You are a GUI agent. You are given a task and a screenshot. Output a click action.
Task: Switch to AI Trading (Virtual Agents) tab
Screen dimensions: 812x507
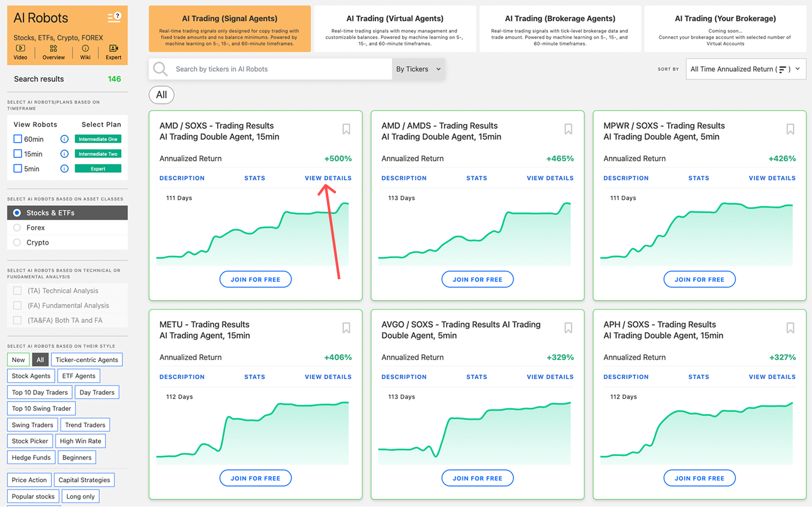click(395, 29)
